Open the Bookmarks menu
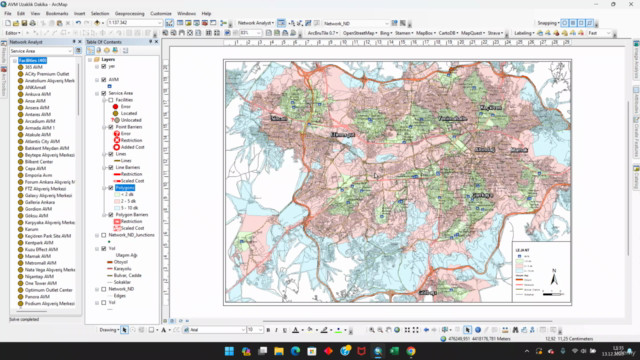This screenshot has width=640, height=360. (x=57, y=13)
